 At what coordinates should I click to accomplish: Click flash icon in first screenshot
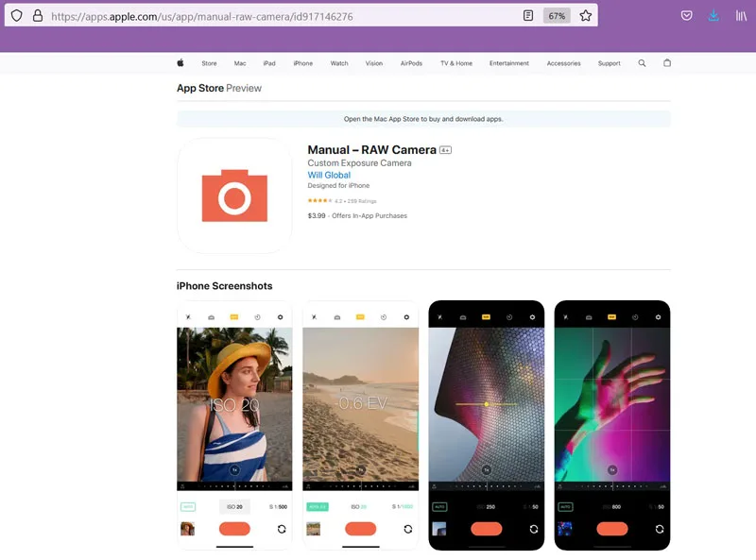pos(188,317)
